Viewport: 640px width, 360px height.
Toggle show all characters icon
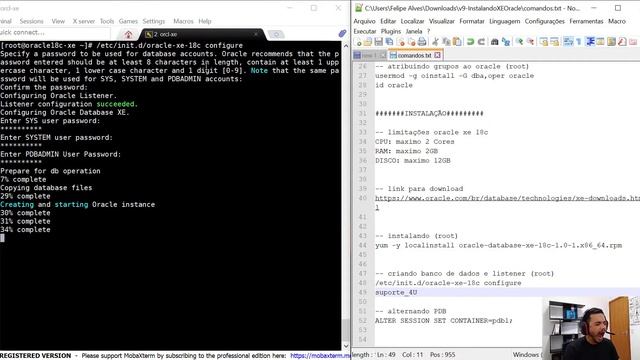click(x=579, y=42)
